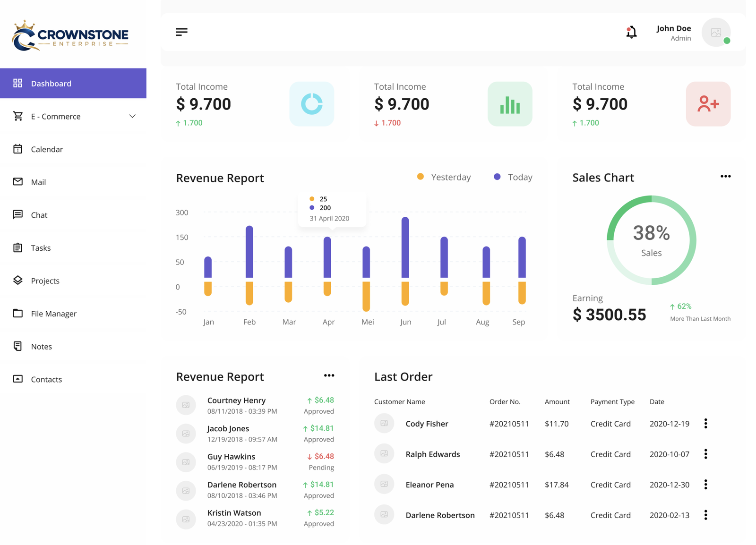
Task: Click the John Doe profile avatar
Action: click(716, 32)
